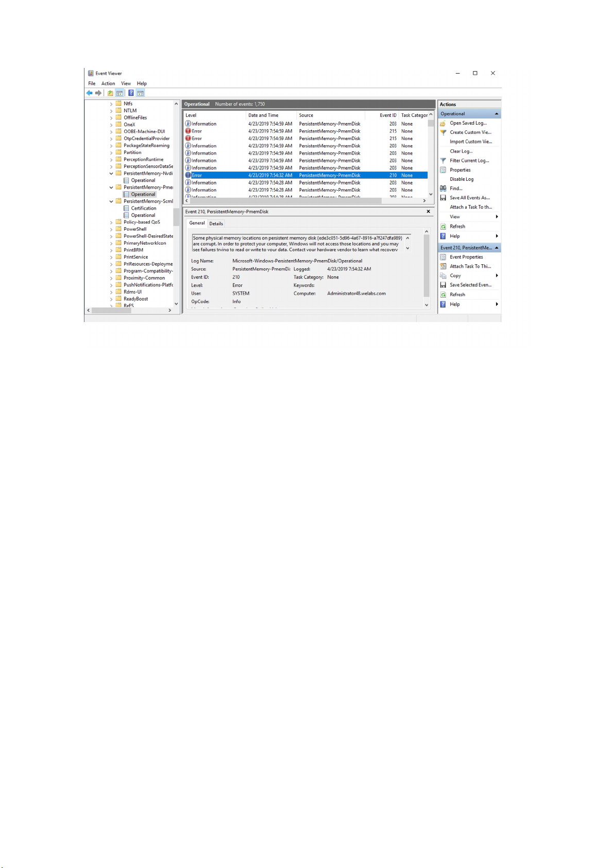Image resolution: width=614 pixels, height=868 pixels.
Task: Expand the Ntfs tree node
Action: pyautogui.click(x=111, y=104)
